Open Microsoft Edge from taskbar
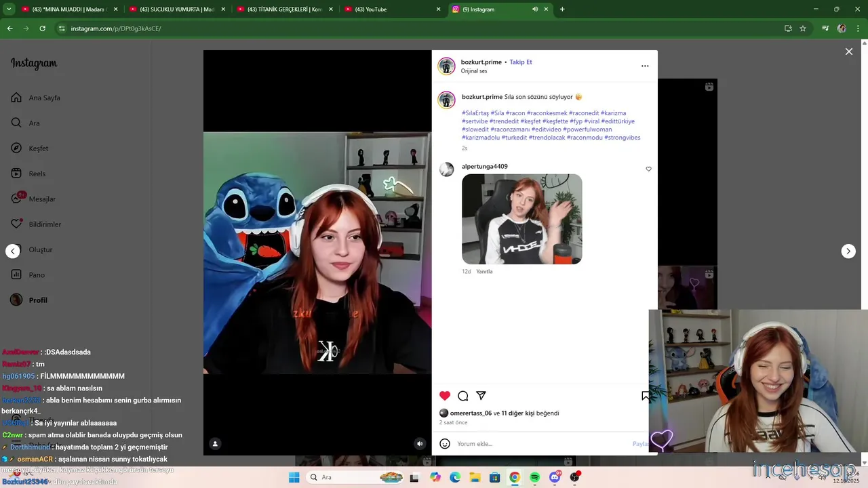 point(455,477)
